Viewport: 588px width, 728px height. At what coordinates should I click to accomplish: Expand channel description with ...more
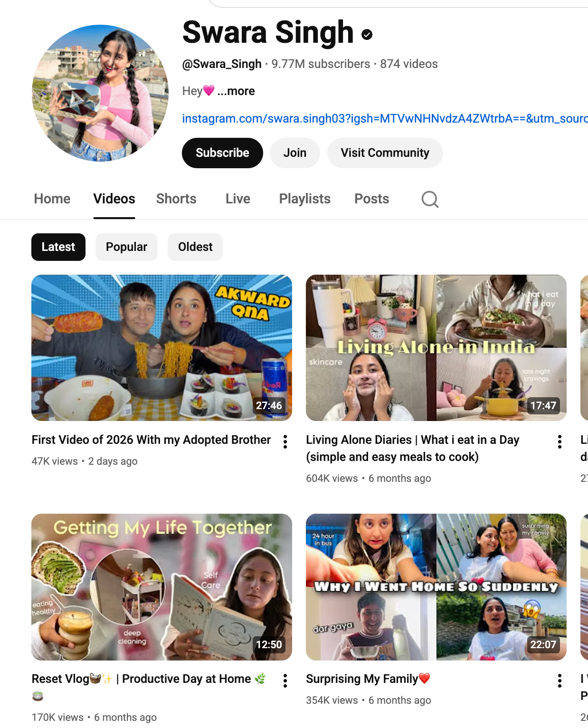click(236, 91)
